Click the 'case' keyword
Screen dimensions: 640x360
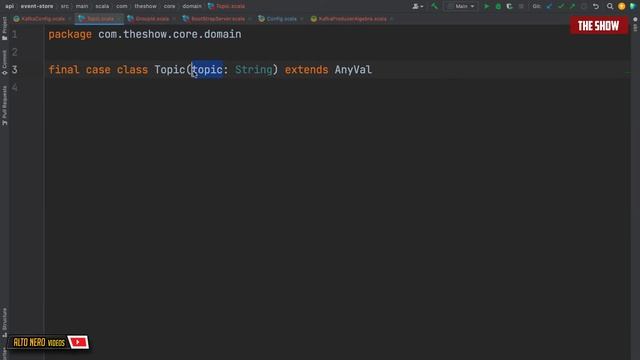pyautogui.click(x=98, y=70)
